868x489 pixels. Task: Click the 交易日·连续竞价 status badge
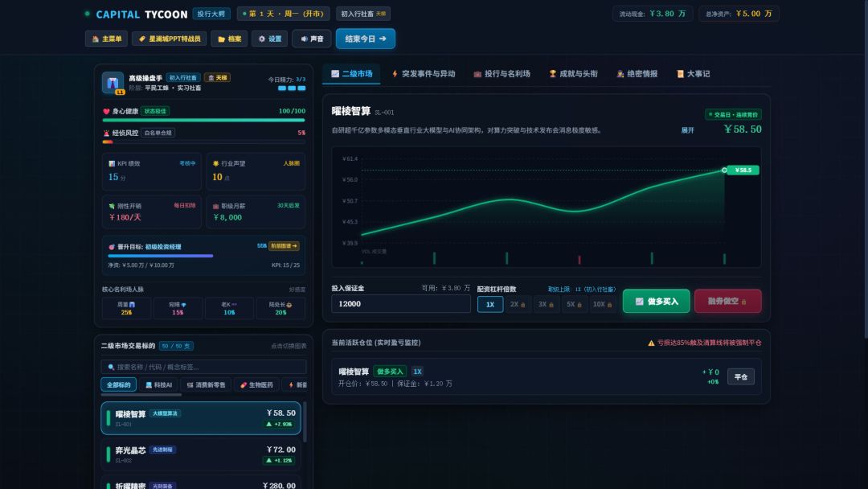pyautogui.click(x=734, y=115)
